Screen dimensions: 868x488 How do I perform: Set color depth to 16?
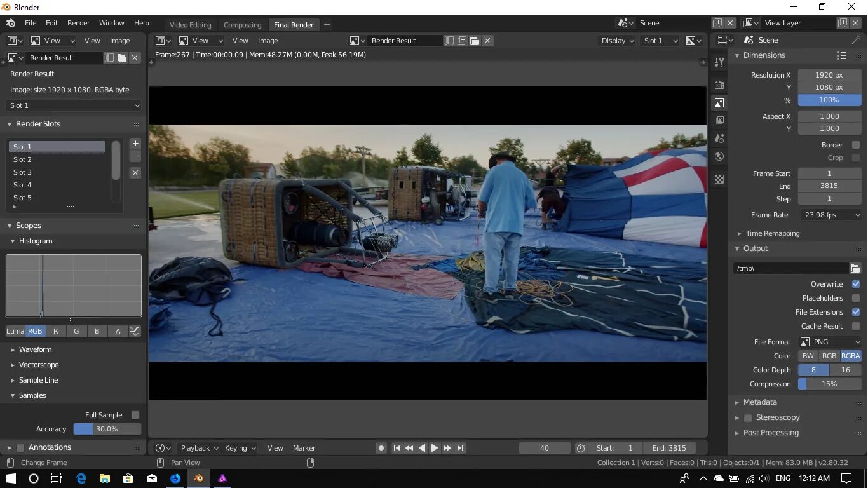pyautogui.click(x=846, y=370)
